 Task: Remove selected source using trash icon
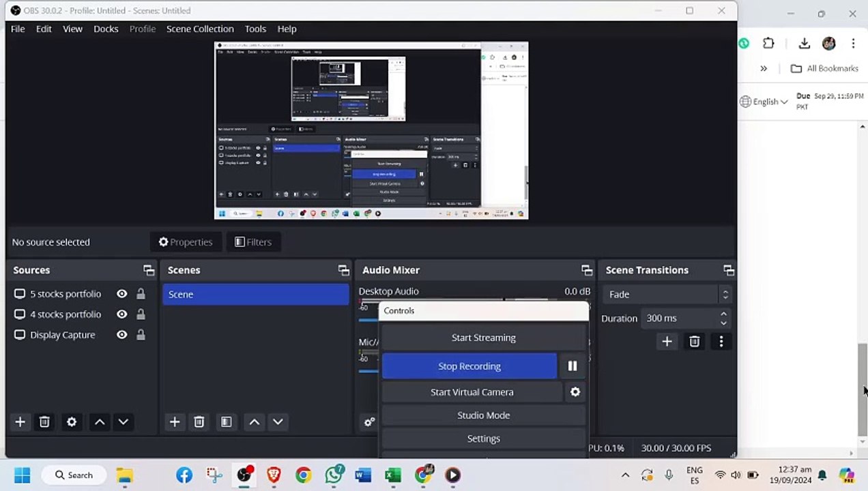pos(44,422)
